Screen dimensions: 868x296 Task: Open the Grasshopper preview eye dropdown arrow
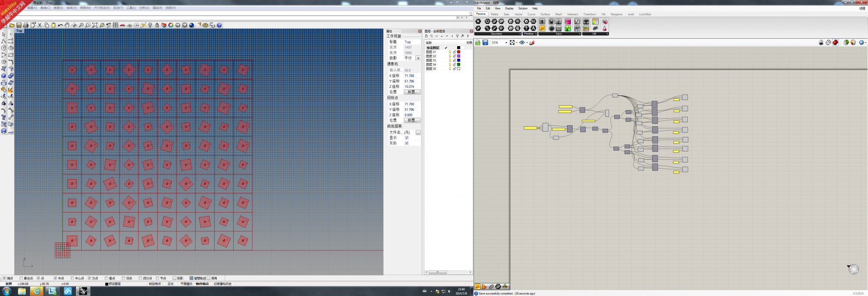[527, 43]
